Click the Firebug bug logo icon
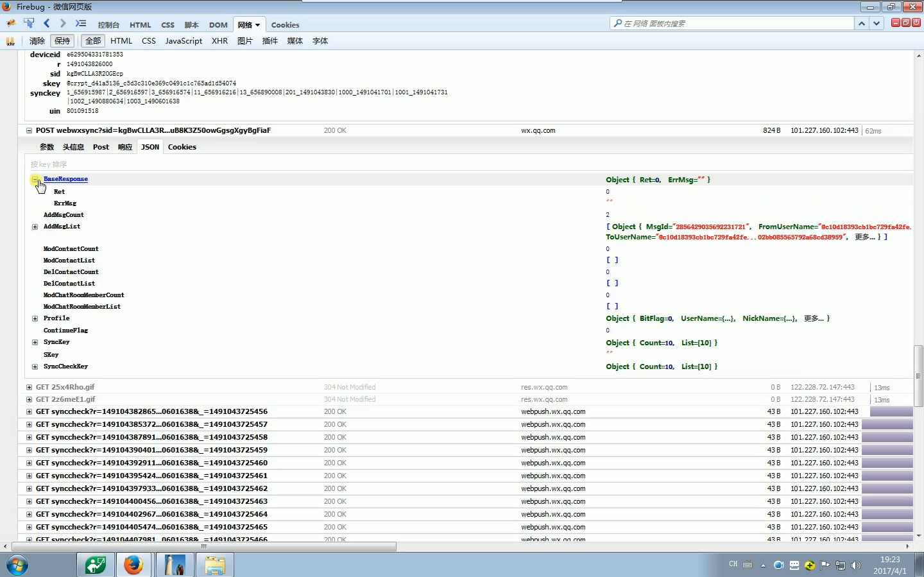Viewport: 924px width, 577px height. 11,23
